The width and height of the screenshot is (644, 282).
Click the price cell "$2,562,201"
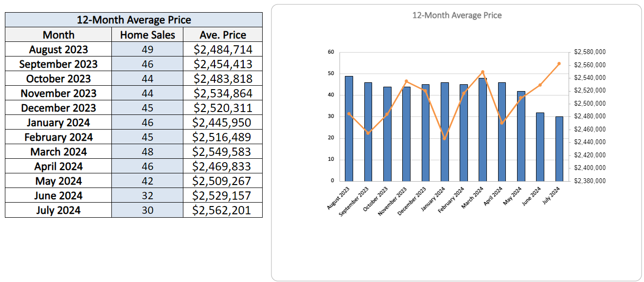[223, 210]
